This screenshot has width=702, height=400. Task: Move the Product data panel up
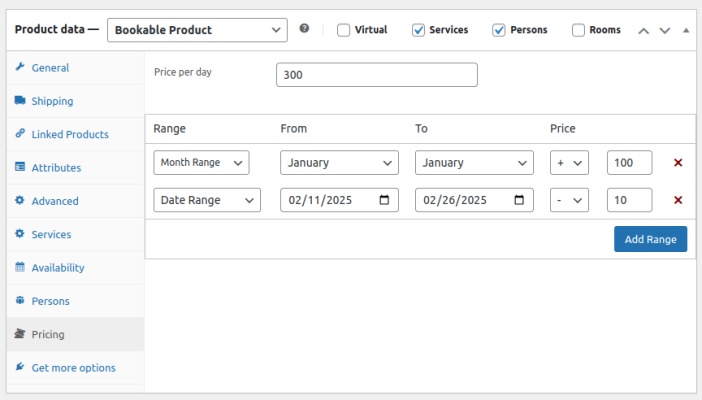(643, 30)
